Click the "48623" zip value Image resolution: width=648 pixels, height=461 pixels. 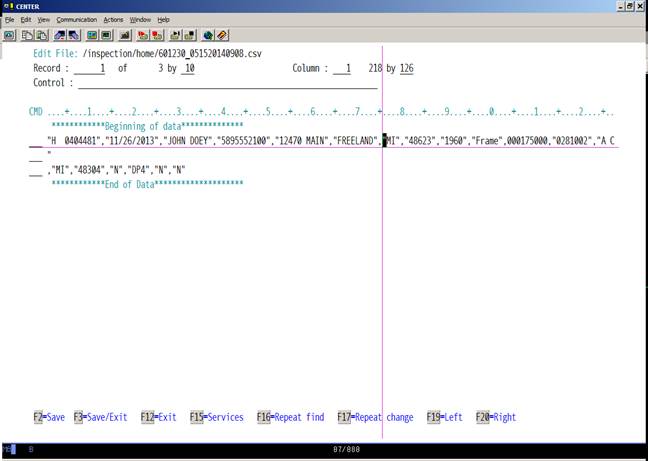(420, 141)
